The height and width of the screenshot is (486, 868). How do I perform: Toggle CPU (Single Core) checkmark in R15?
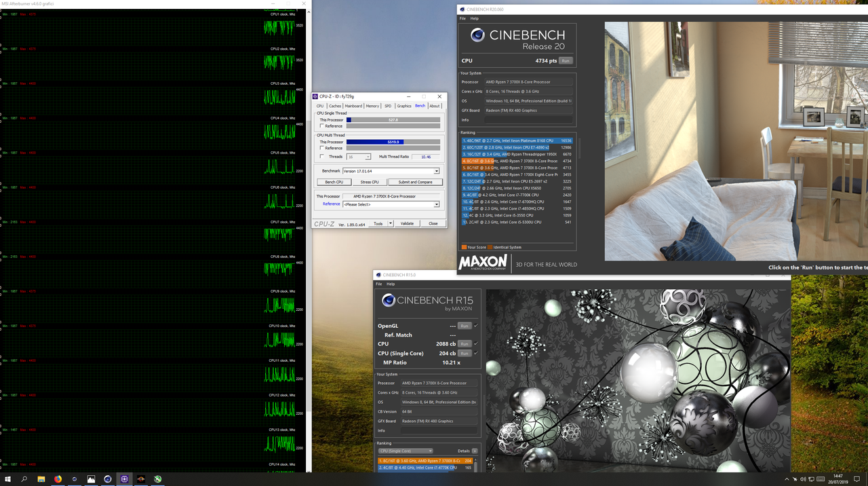476,354
